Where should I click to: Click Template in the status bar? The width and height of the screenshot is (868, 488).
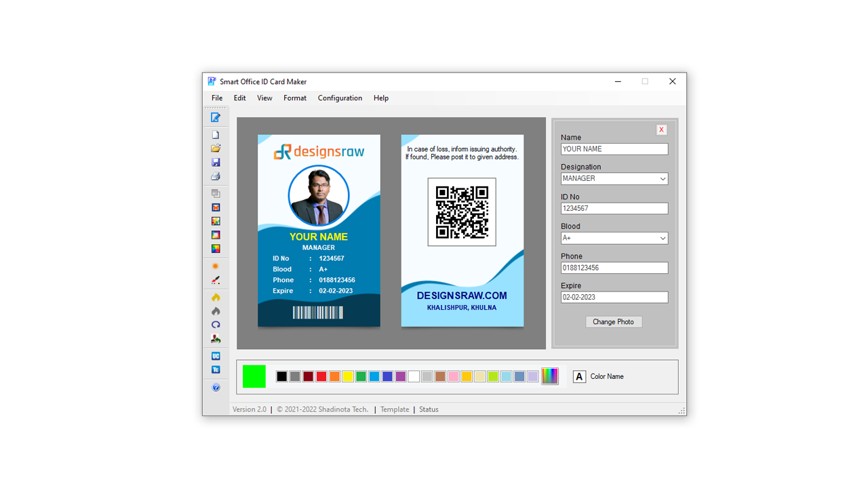394,409
